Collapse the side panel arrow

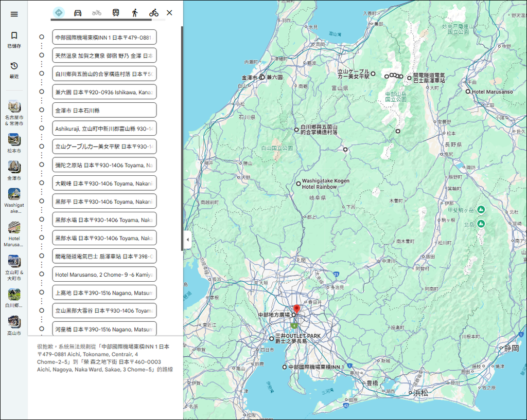coord(187,240)
